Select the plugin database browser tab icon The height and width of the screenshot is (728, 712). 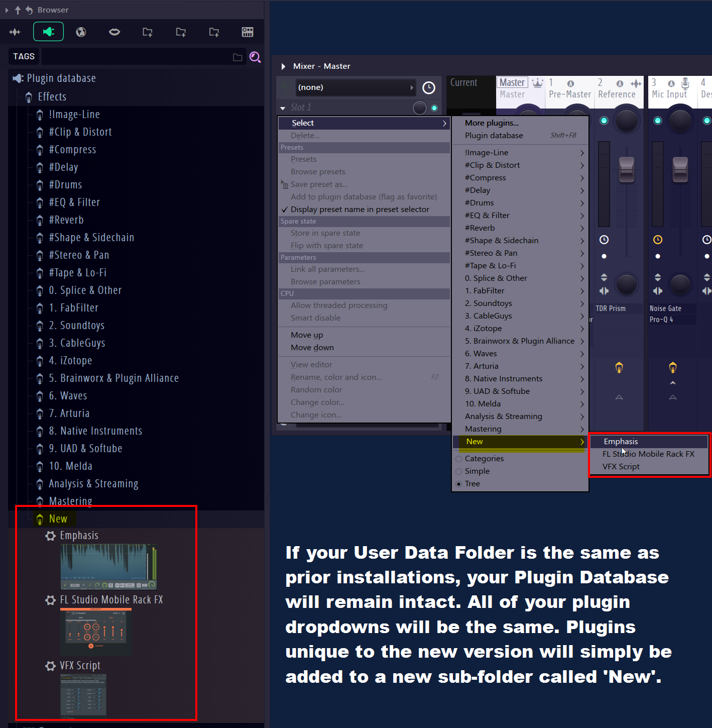48,32
